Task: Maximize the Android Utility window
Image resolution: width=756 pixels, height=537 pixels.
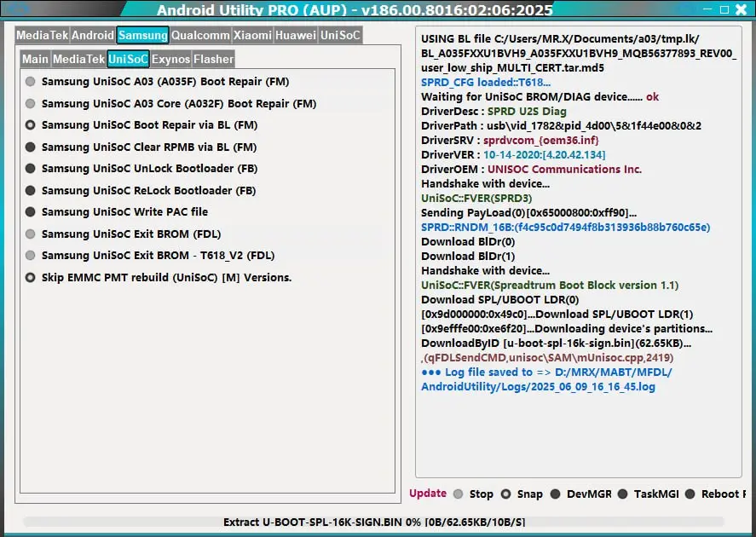Action: (x=724, y=9)
